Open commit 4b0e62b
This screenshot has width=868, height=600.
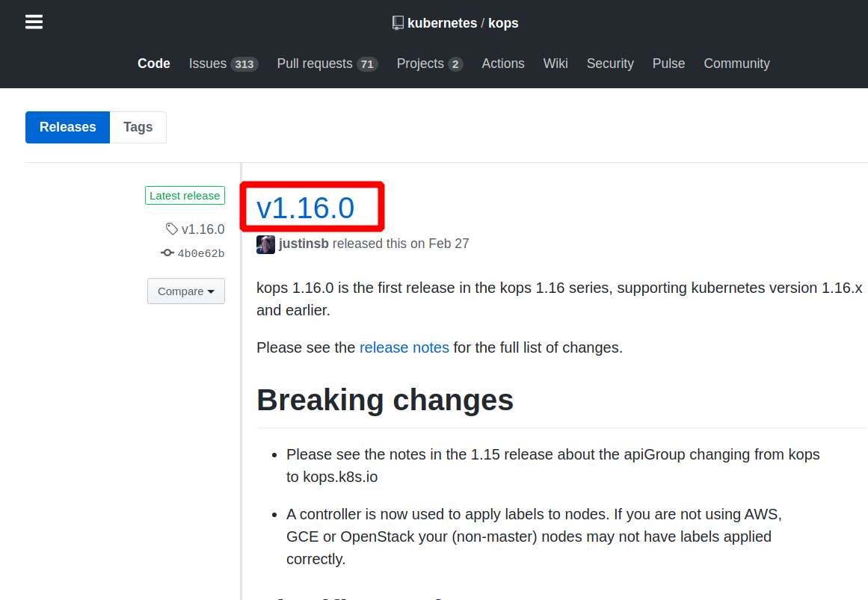coord(201,253)
